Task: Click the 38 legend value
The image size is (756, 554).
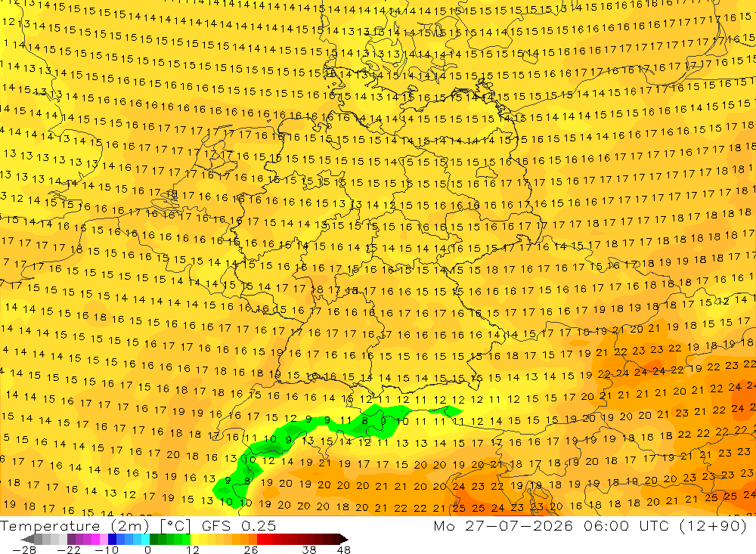Action: (309, 549)
